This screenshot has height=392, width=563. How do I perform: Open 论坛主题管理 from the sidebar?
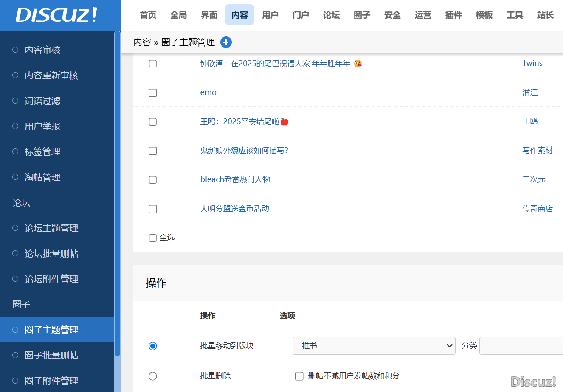[x=51, y=228]
